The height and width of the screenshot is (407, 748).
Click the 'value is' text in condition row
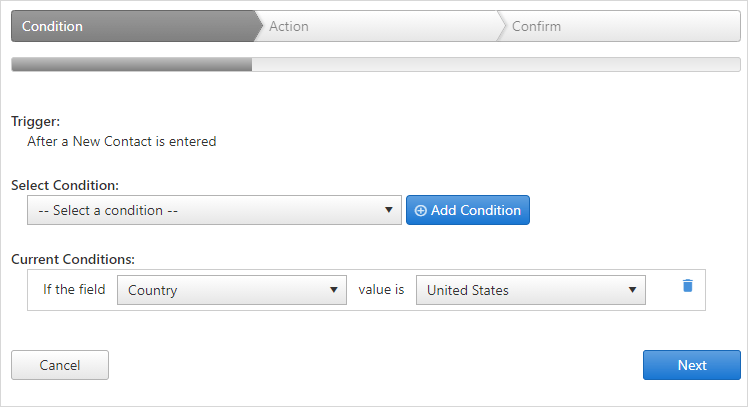[381, 290]
